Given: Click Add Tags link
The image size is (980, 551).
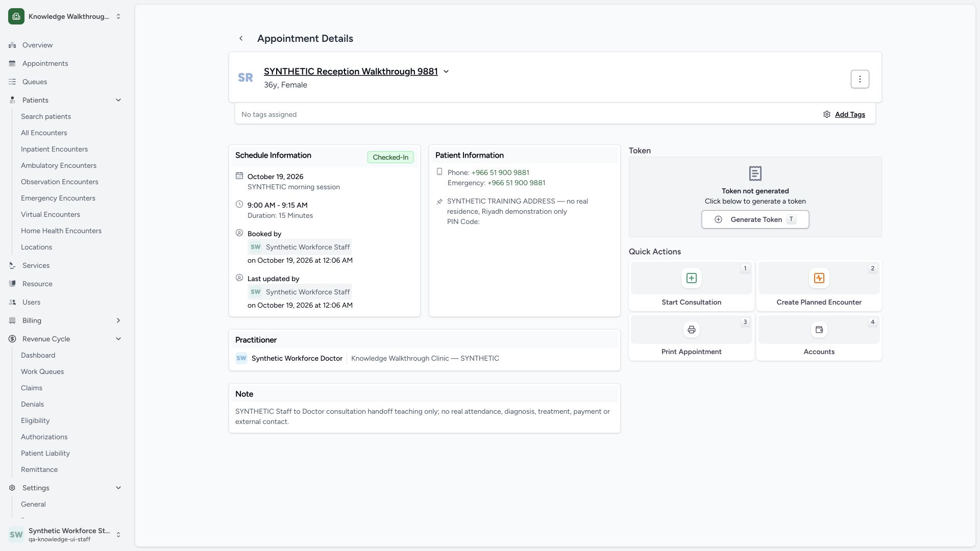Looking at the screenshot, I should tap(850, 114).
